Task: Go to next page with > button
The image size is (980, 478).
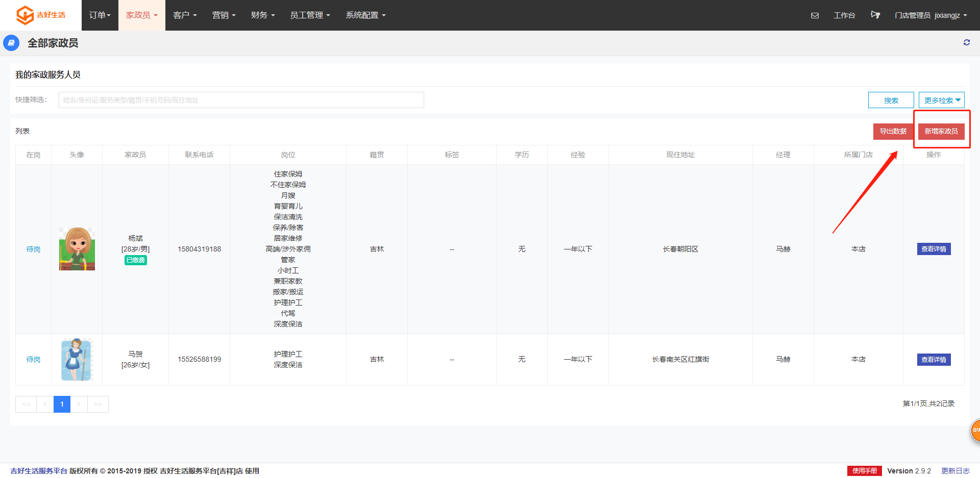Action: pyautogui.click(x=79, y=404)
